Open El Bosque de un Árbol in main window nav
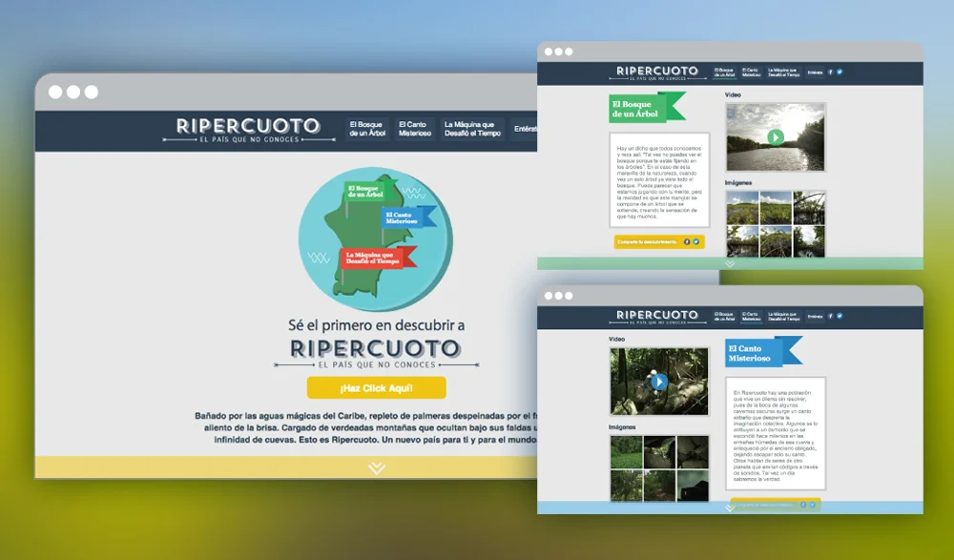 point(367,129)
